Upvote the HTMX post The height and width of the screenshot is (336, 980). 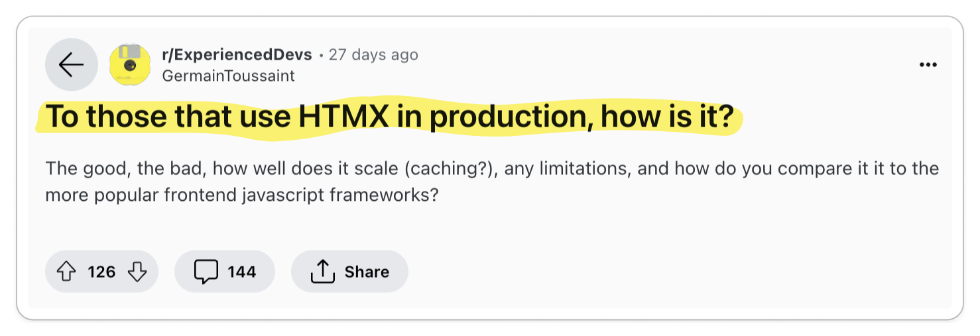[x=67, y=272]
